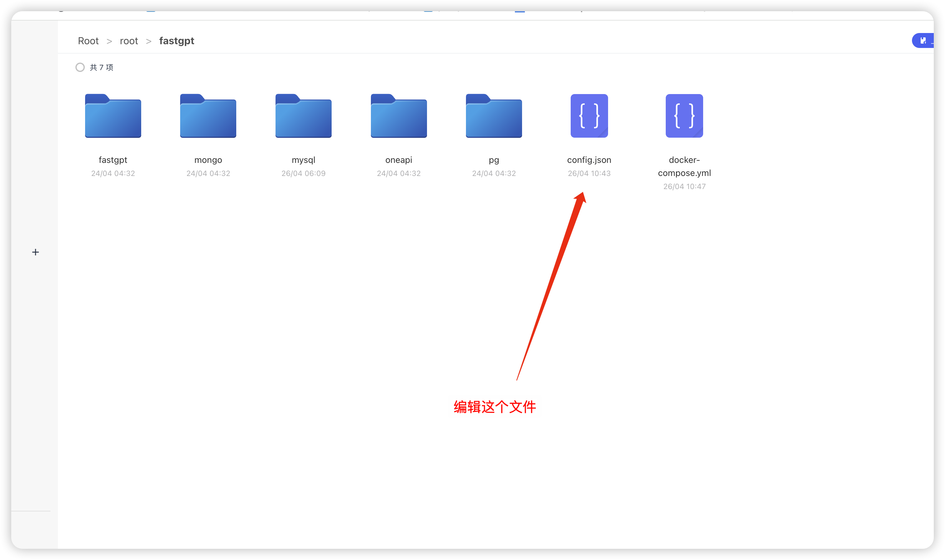Click the config.json file name label
Screen dimensions: 945x560
click(x=589, y=160)
